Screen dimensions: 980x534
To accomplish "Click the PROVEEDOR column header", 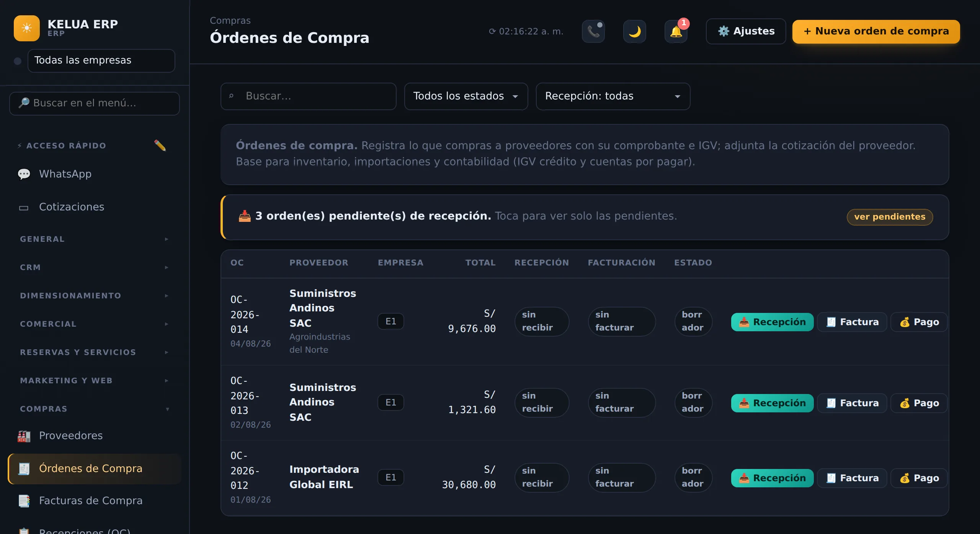I will pos(319,263).
